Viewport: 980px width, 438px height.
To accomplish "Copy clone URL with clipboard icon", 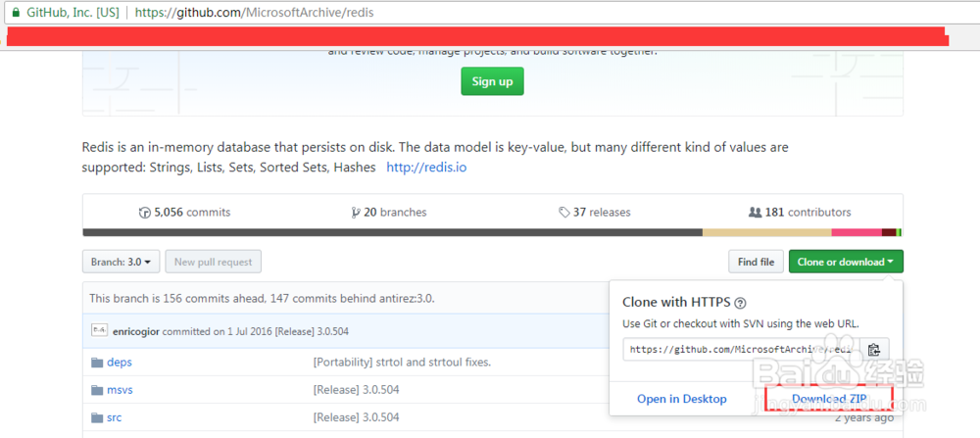I will pyautogui.click(x=874, y=350).
